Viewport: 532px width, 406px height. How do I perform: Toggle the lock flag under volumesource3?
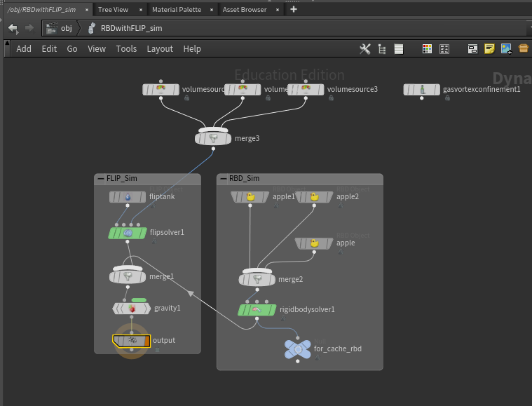331,98
